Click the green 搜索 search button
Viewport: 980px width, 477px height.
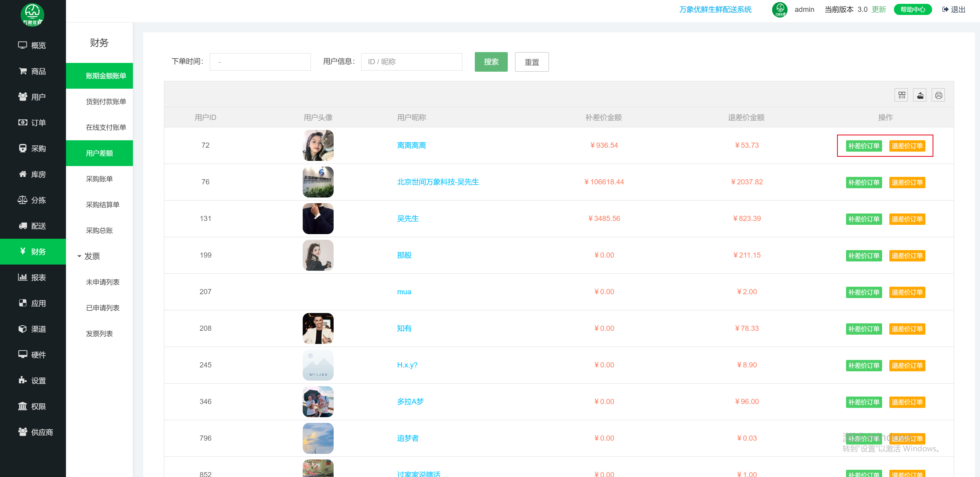[491, 62]
